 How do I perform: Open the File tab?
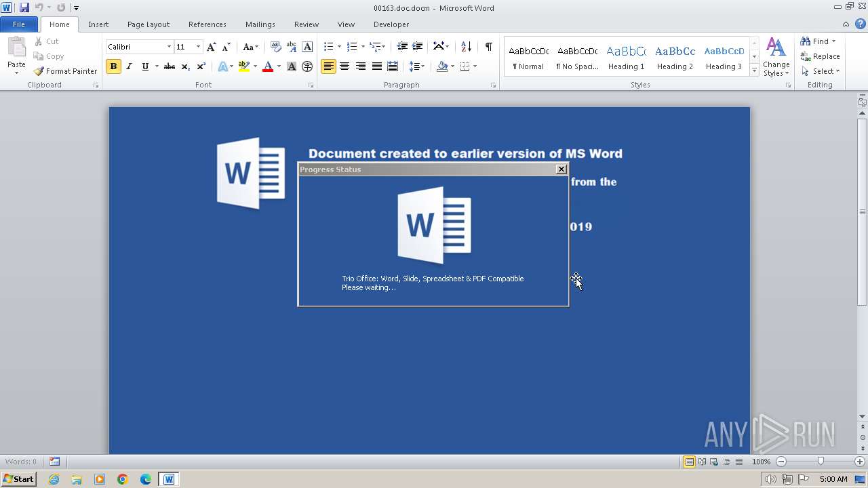click(19, 24)
